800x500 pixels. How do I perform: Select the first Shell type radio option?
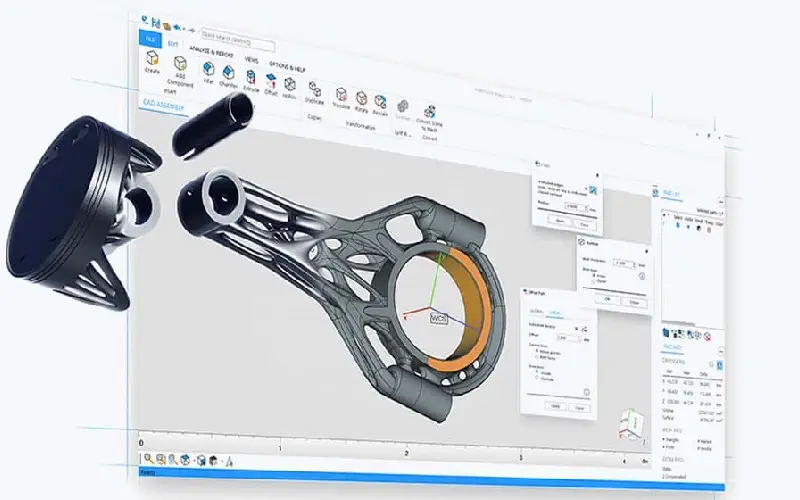click(594, 276)
